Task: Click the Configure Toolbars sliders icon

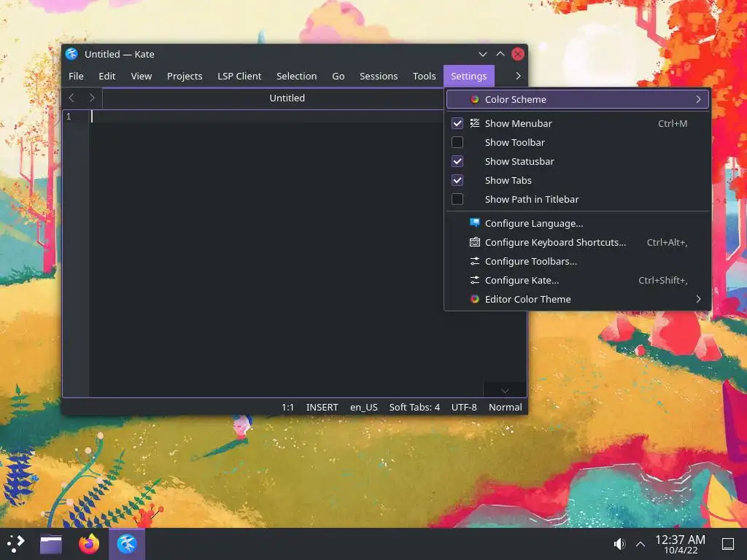Action: (x=474, y=262)
